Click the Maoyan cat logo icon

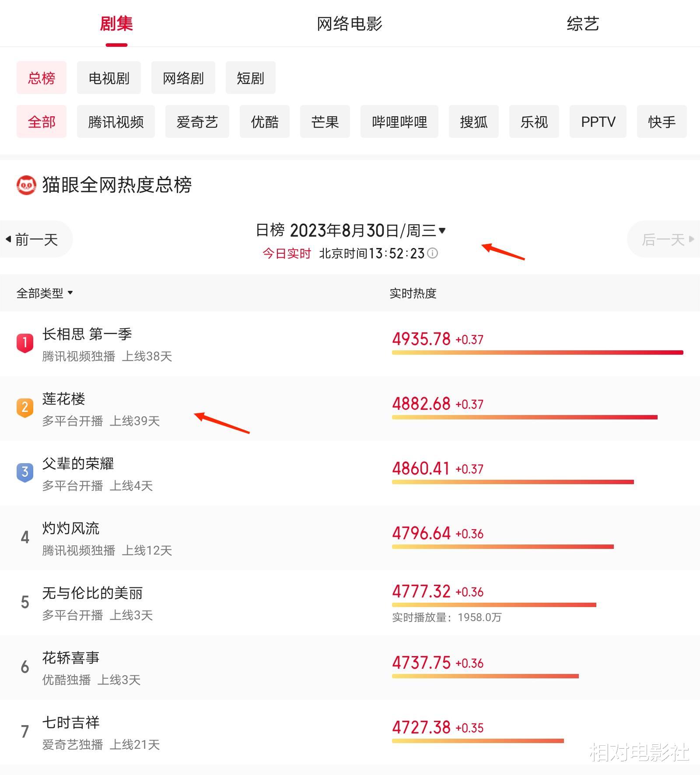(26, 185)
